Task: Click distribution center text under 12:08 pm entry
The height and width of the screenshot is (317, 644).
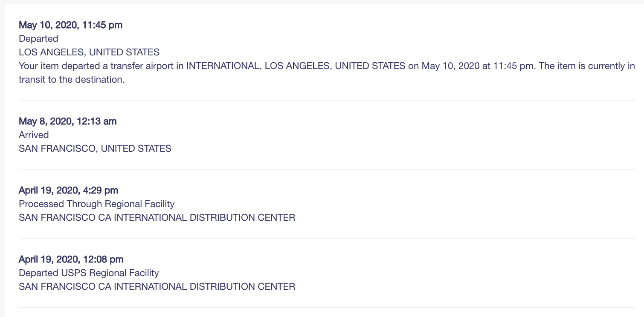Action: click(157, 287)
